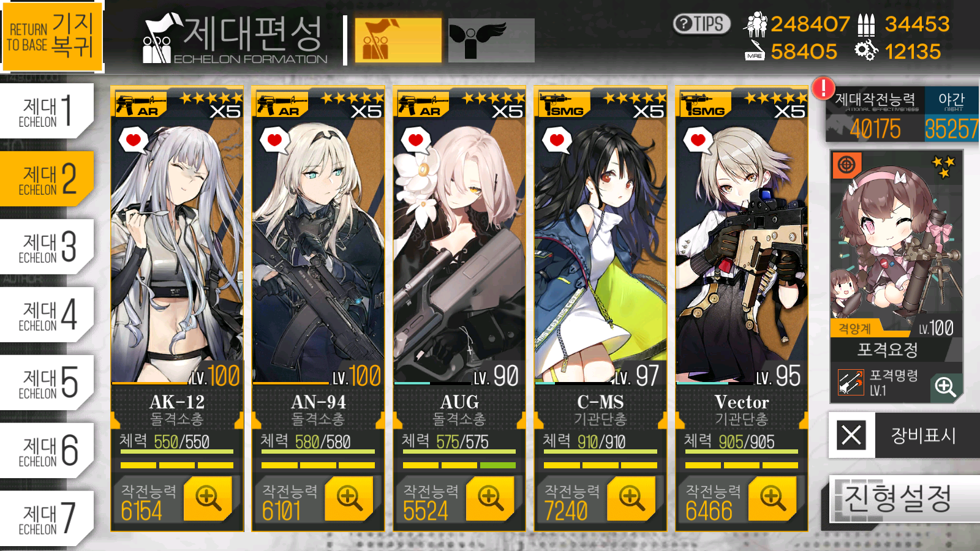Toggle equipment display X checkbox

(x=851, y=435)
